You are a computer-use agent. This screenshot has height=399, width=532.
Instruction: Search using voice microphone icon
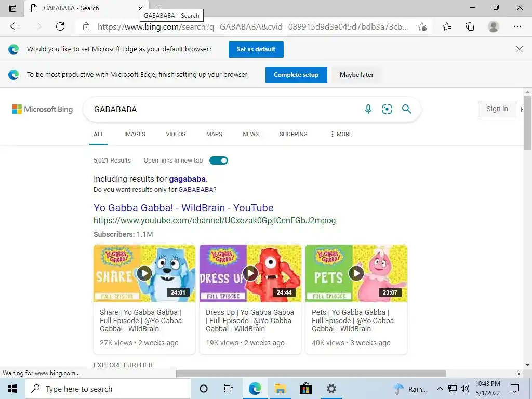tap(368, 109)
